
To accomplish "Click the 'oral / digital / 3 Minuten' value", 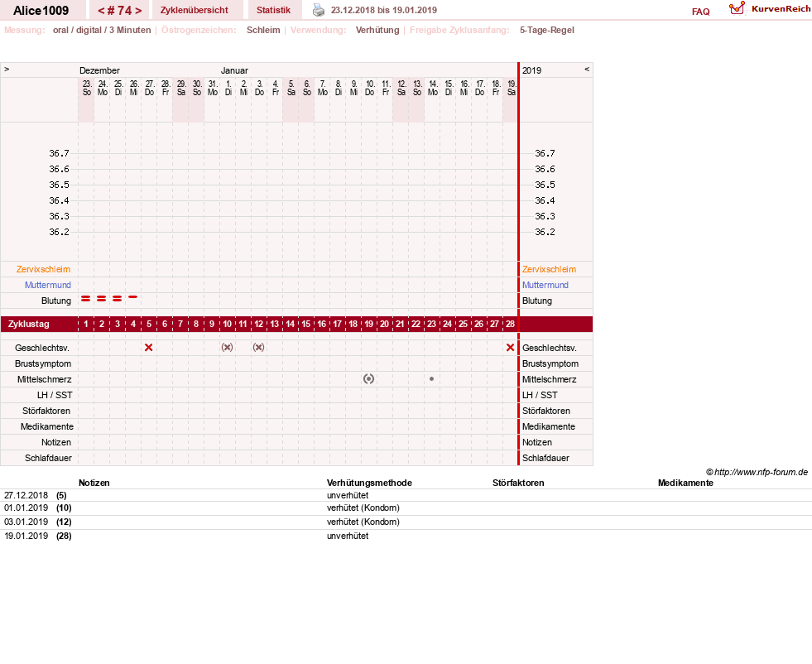I will pos(102,30).
